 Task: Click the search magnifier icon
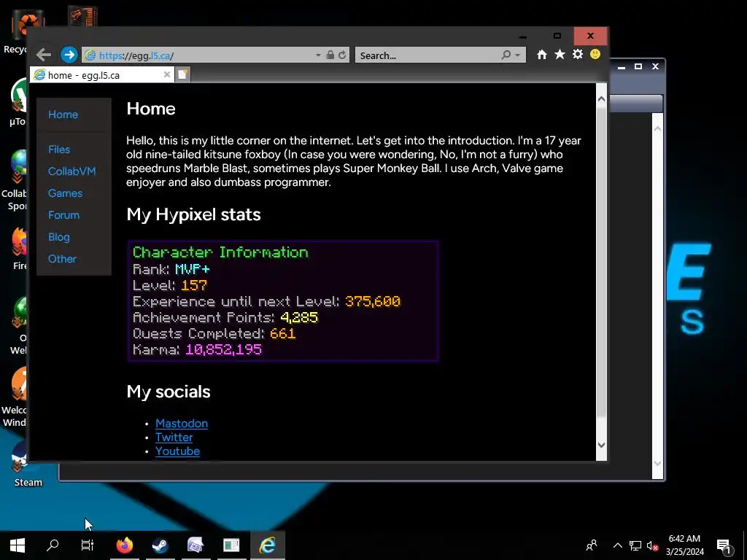click(x=506, y=55)
